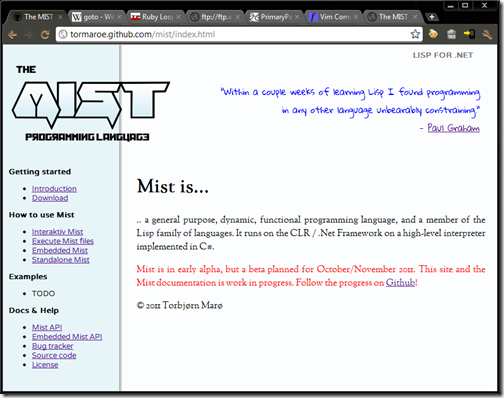Select the last The MIST tab
This screenshot has height=398, width=504.
click(392, 17)
